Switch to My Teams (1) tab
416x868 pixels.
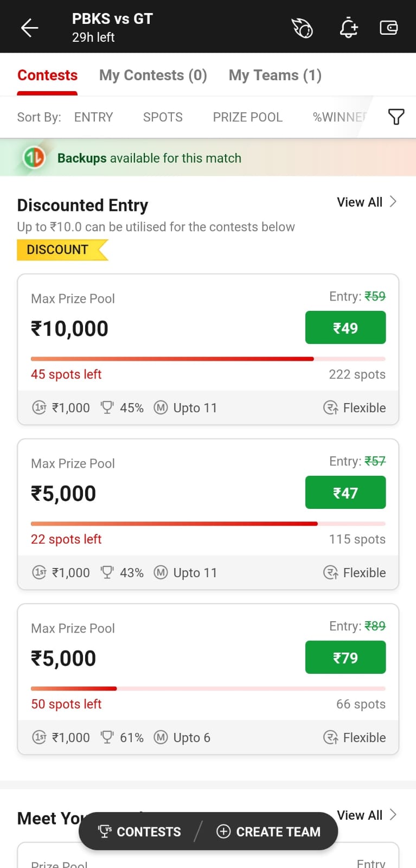coord(275,75)
